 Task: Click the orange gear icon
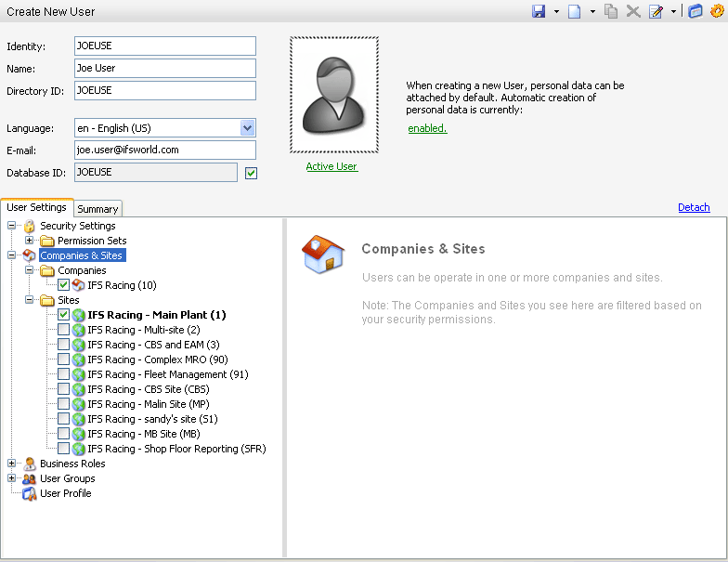pyautogui.click(x=716, y=11)
